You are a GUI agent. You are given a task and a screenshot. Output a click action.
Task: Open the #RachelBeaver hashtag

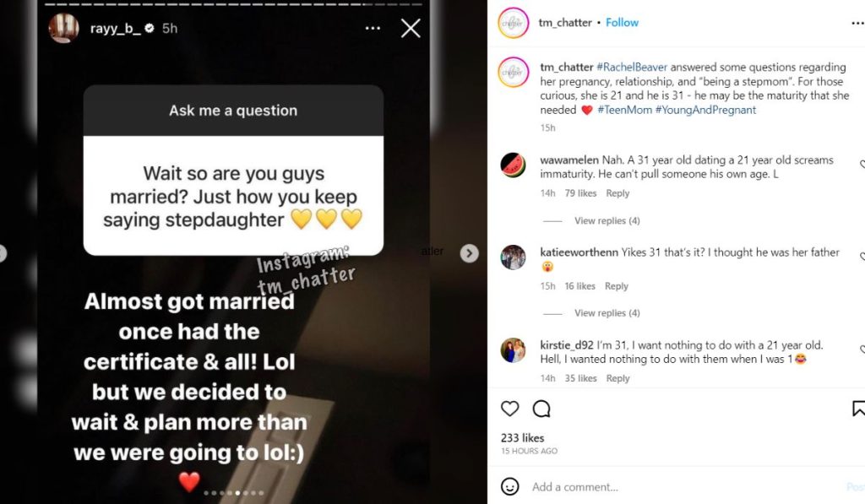[632, 68]
